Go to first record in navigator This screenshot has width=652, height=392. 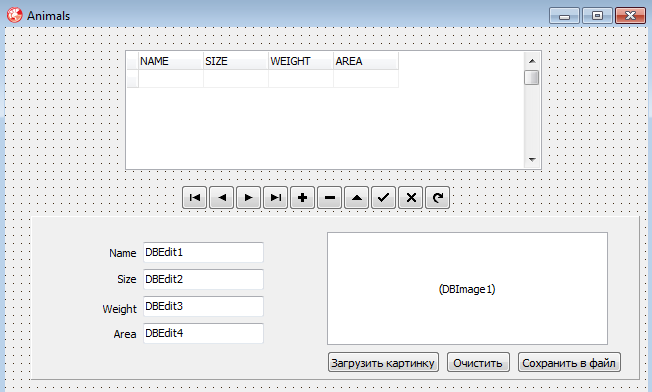coord(195,197)
